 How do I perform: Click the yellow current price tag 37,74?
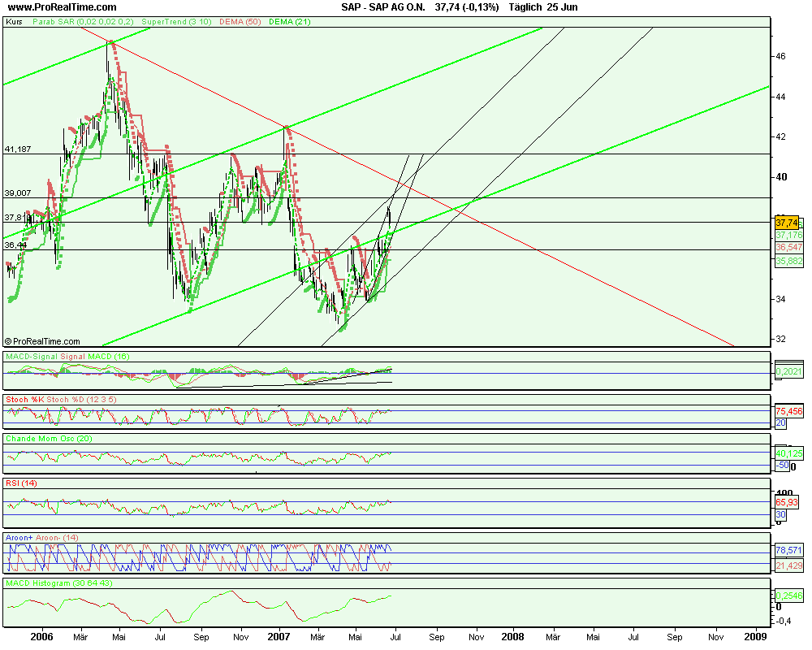786,222
